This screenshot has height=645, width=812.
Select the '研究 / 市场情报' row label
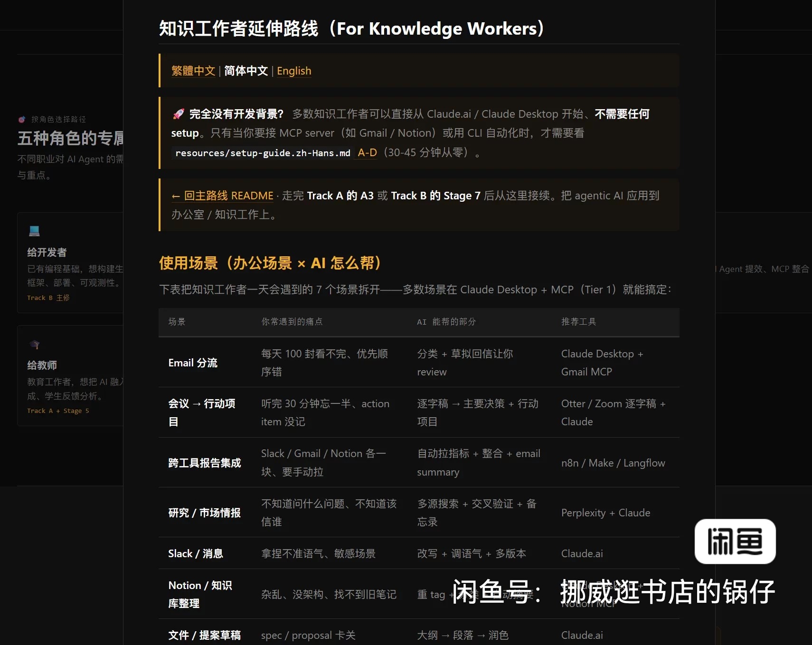click(x=205, y=513)
